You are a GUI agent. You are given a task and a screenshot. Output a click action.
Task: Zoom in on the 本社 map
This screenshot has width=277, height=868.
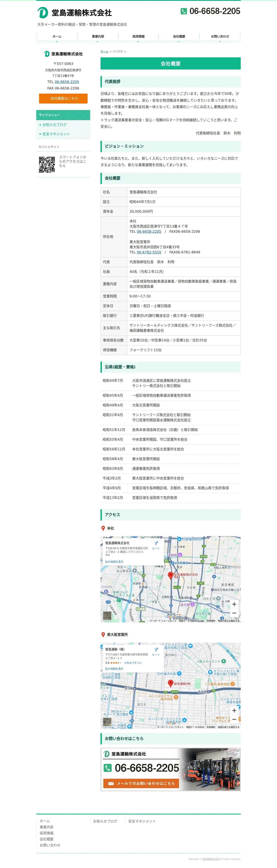(234, 604)
